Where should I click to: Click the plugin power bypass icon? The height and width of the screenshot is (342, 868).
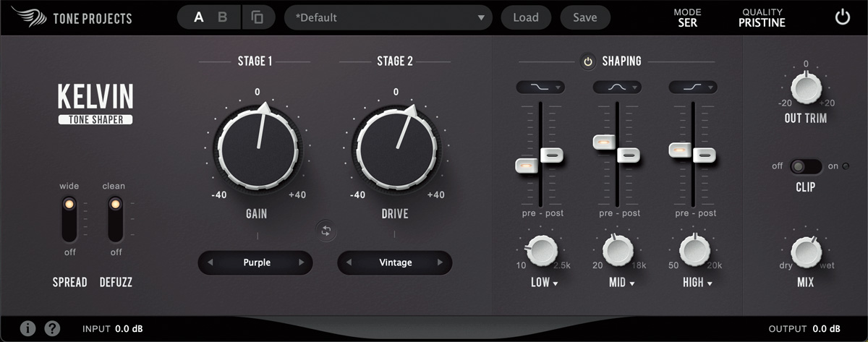[842, 17]
